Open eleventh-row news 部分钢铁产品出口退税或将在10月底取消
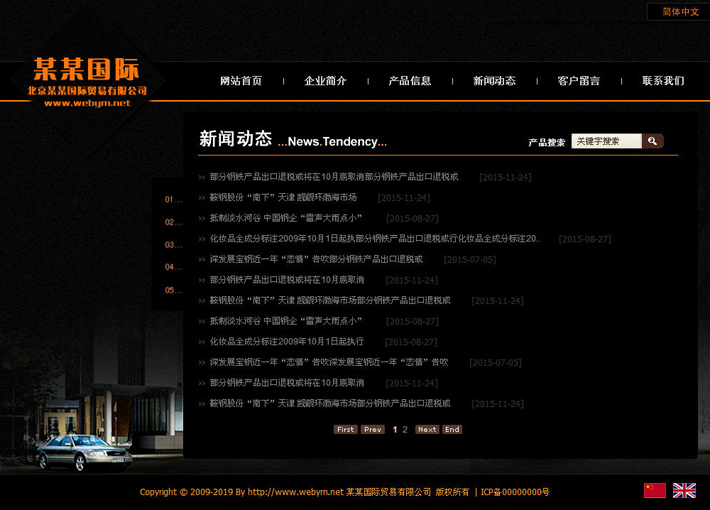The width and height of the screenshot is (710, 510). [287, 383]
